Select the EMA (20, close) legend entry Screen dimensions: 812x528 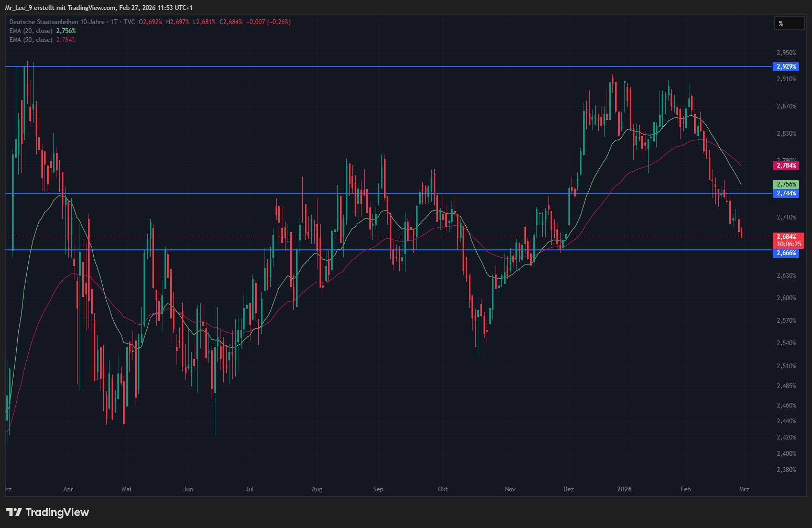pyautogui.click(x=31, y=31)
